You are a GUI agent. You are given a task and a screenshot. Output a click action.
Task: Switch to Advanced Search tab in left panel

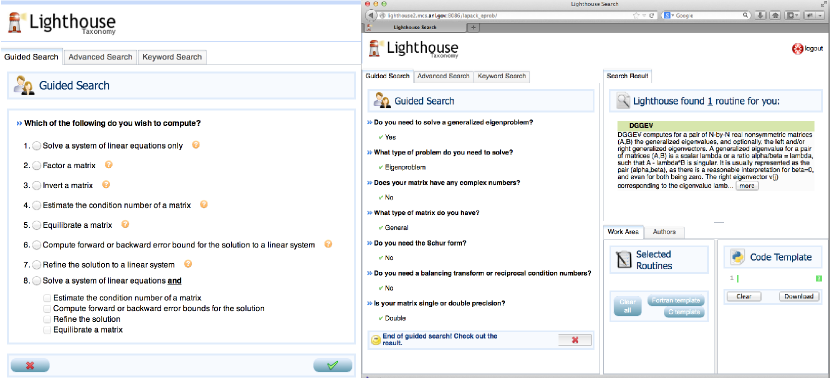101,57
